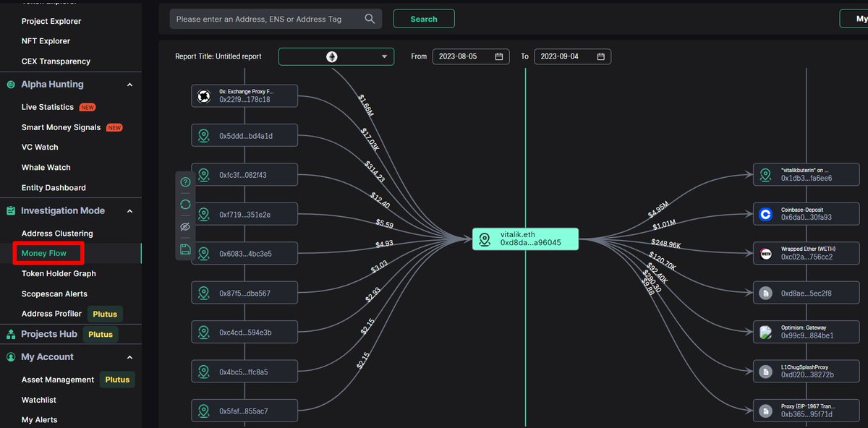The height and width of the screenshot is (428, 868).
Task: Click the Proxy EIP-1967 document icon
Action: pos(766,411)
